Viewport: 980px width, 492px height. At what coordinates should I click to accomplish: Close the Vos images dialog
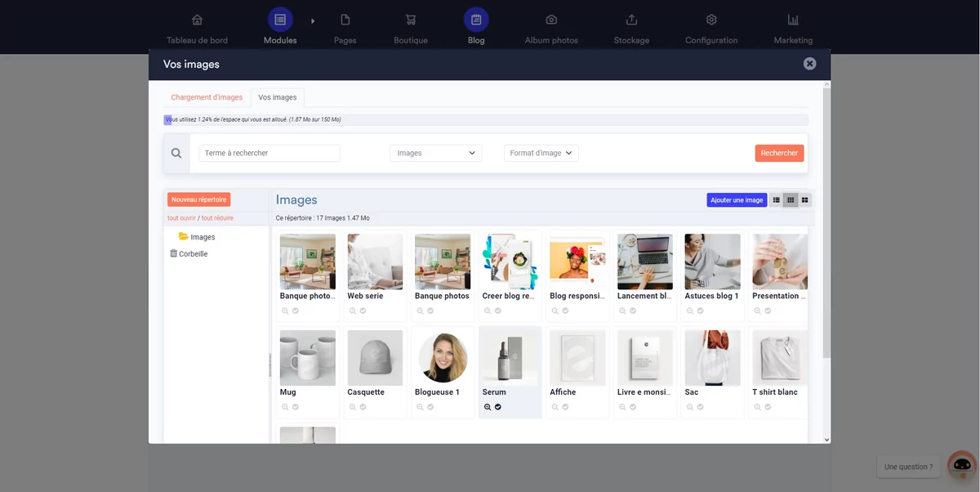[x=809, y=64]
